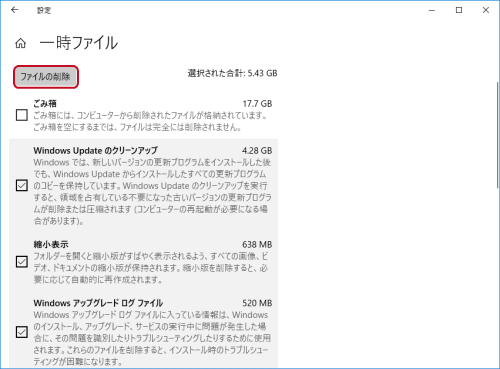Click the 縮小表示 item title
The image size is (500, 369).
pyautogui.click(x=51, y=244)
